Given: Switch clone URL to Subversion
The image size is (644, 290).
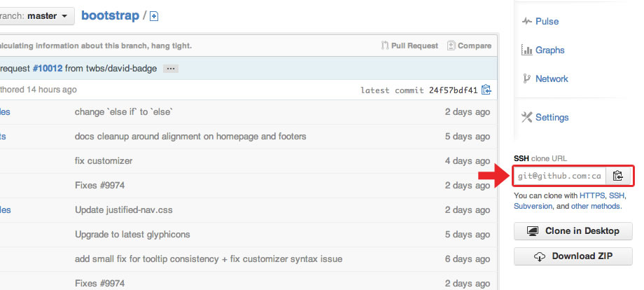Looking at the screenshot, I should coord(533,206).
